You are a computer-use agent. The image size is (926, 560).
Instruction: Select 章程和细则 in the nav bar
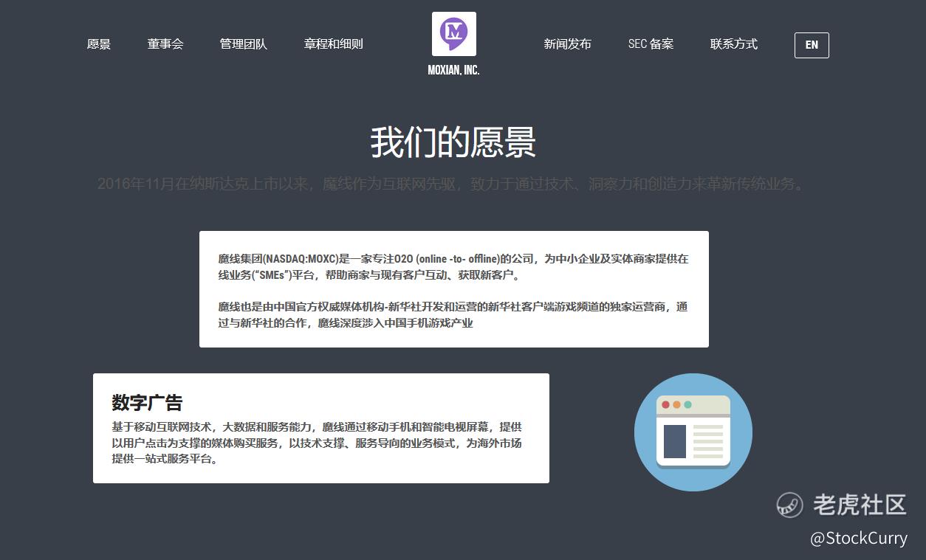[334, 44]
